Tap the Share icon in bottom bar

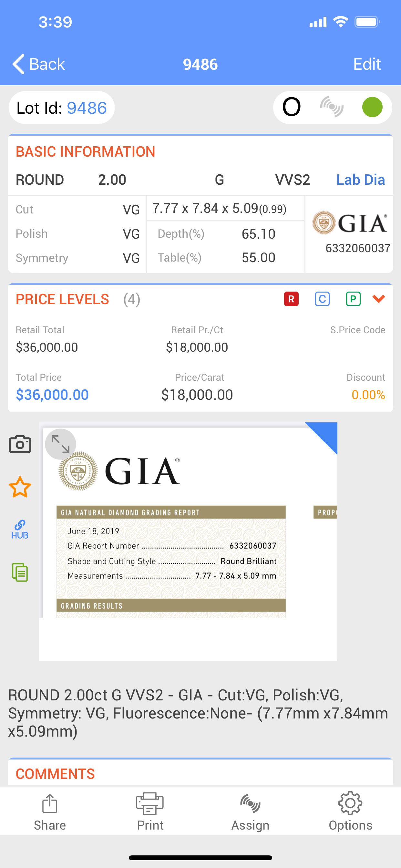coord(50,812)
